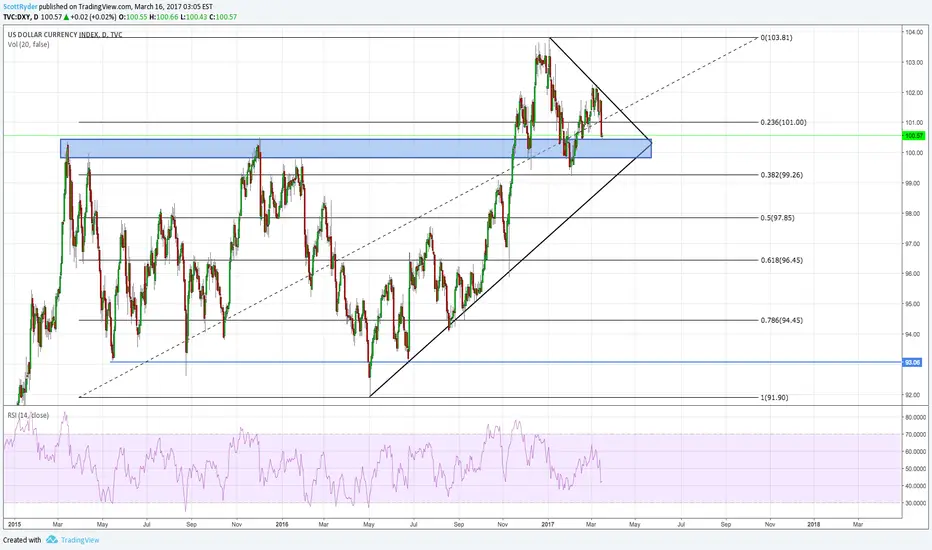This screenshot has width=932, height=550.
Task: Click the green up-arrow change indicator
Action: pyautogui.click(x=66, y=17)
